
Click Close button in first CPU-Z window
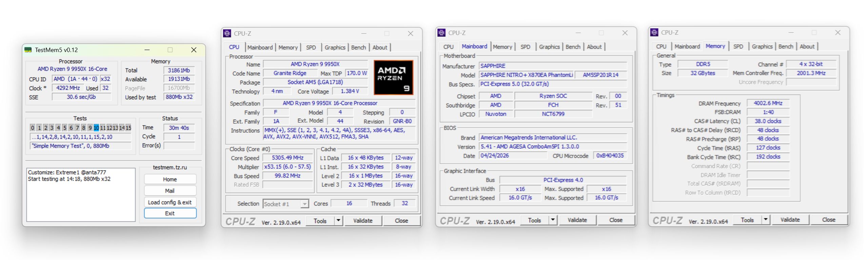(x=401, y=221)
